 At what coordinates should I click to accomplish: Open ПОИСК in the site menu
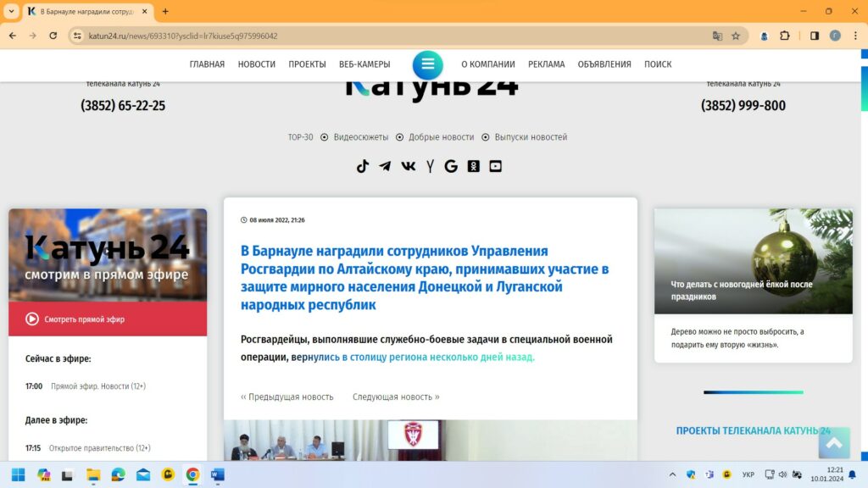pos(658,64)
